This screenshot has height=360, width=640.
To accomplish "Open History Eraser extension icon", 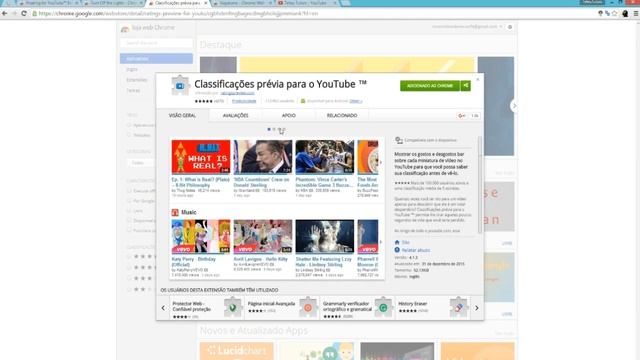I will click(x=458, y=308).
